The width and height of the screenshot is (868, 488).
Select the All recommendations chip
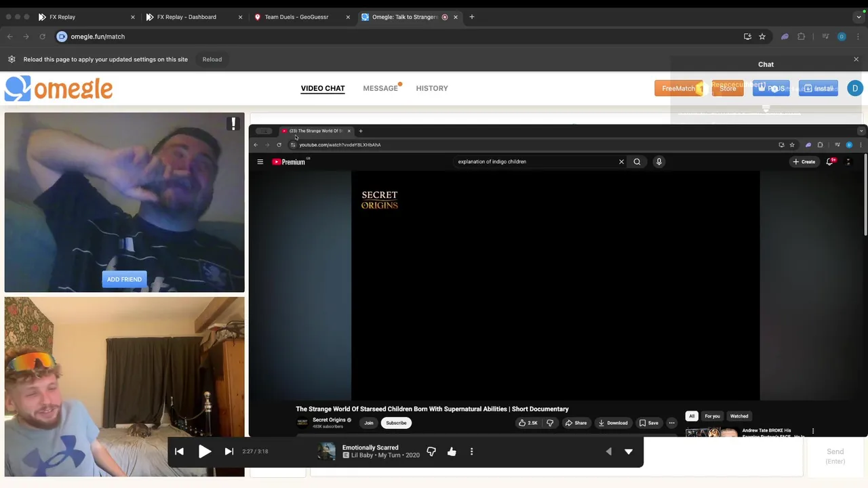(x=692, y=416)
